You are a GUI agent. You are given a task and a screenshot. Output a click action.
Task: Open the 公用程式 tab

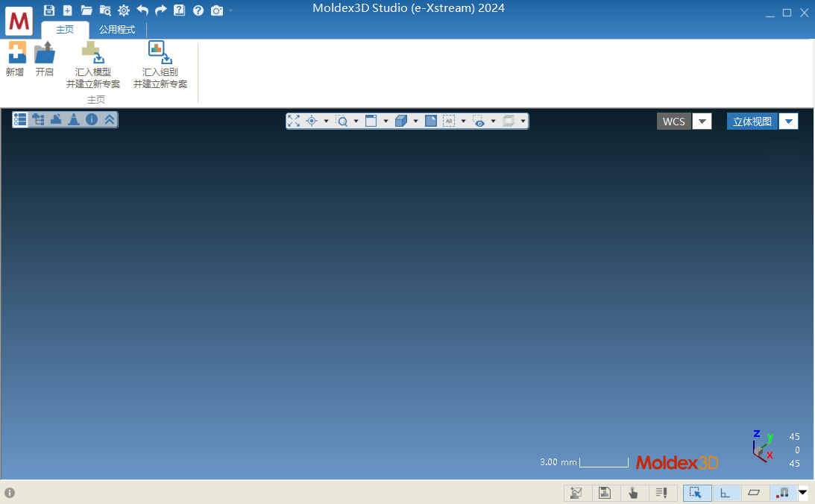118,30
